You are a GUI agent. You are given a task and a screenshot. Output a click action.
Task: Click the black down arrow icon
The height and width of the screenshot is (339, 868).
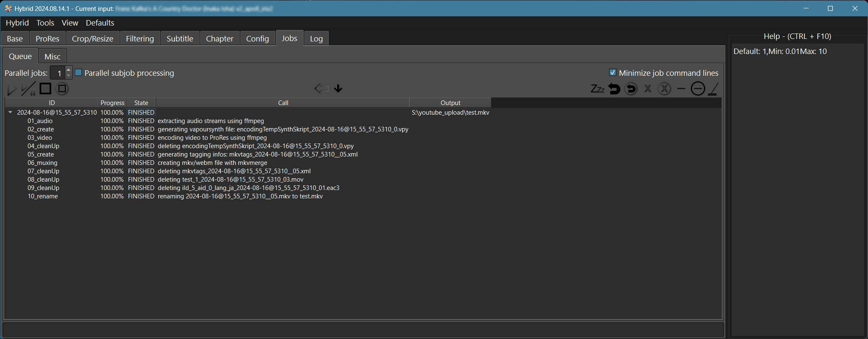[338, 88]
